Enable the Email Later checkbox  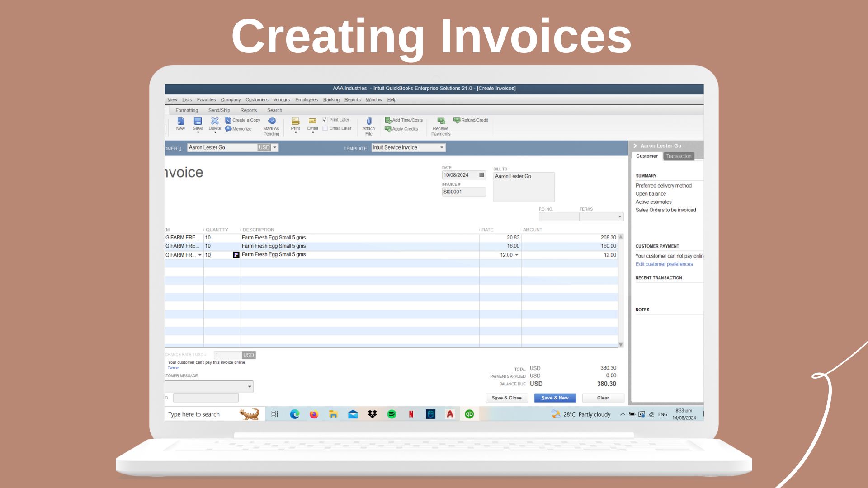pos(325,128)
